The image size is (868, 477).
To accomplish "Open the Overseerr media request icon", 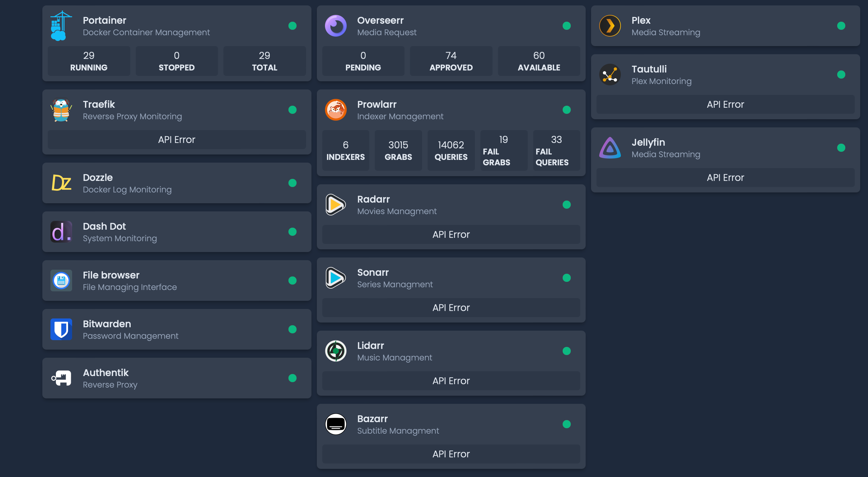I will click(x=335, y=25).
